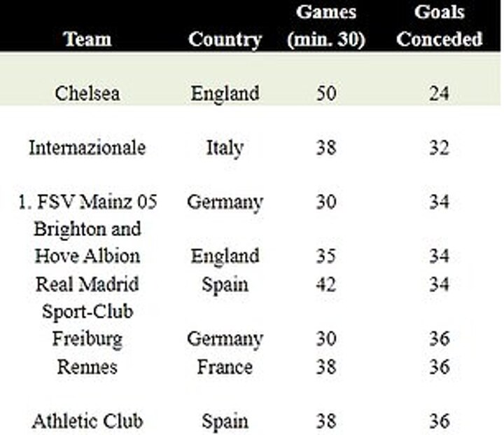Image resolution: width=504 pixels, height=435 pixels.
Task: Click Chelsea's games value of 50
Action: [325, 93]
